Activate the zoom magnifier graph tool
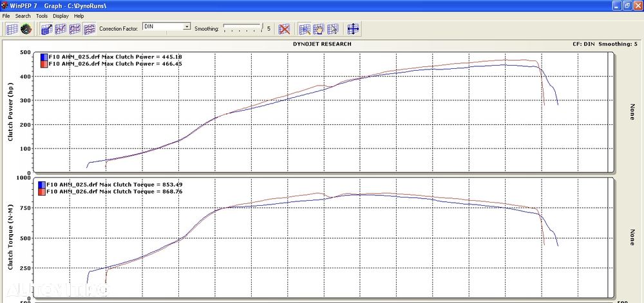Image resolution: width=644 pixels, height=303 pixels. 305,29
